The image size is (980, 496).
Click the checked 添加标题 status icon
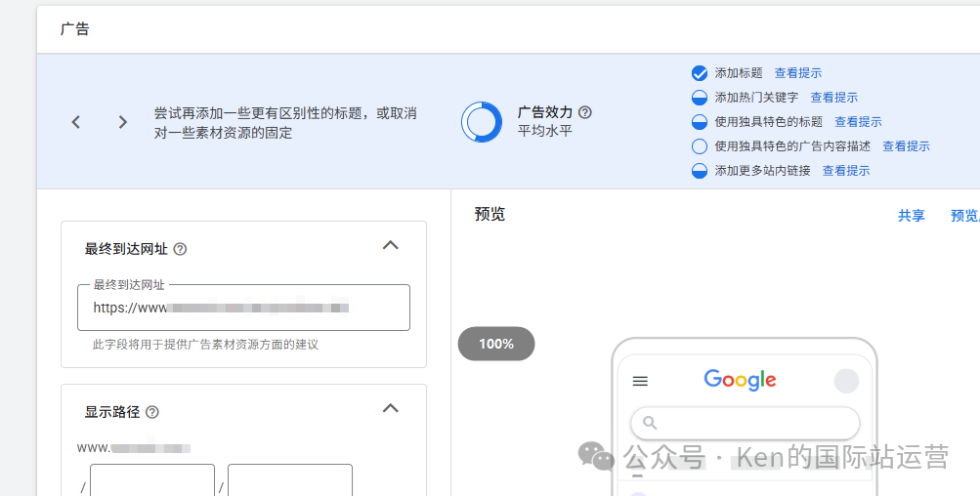coord(700,73)
